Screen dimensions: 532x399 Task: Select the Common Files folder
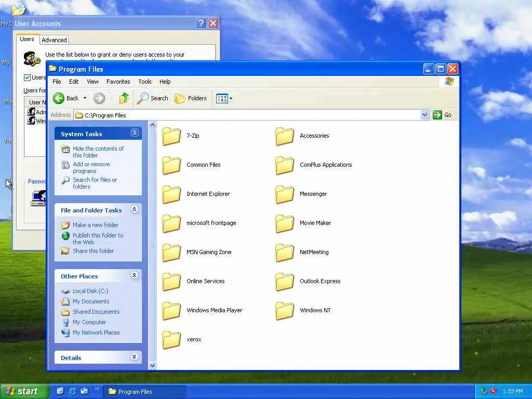[x=191, y=165]
